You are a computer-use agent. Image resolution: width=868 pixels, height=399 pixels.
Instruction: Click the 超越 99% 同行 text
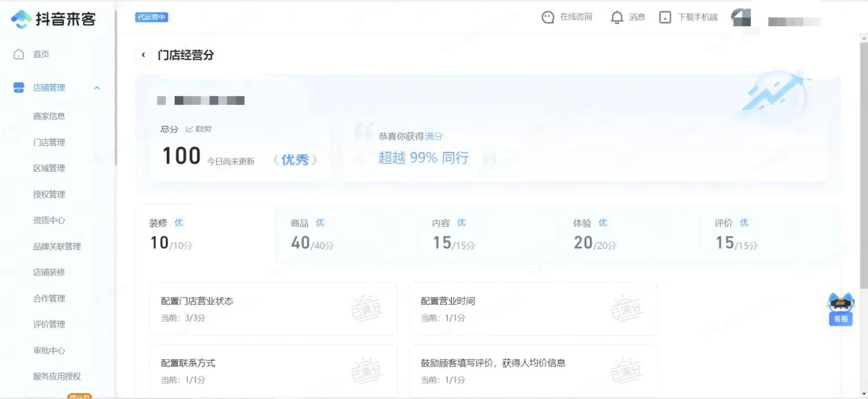click(424, 158)
